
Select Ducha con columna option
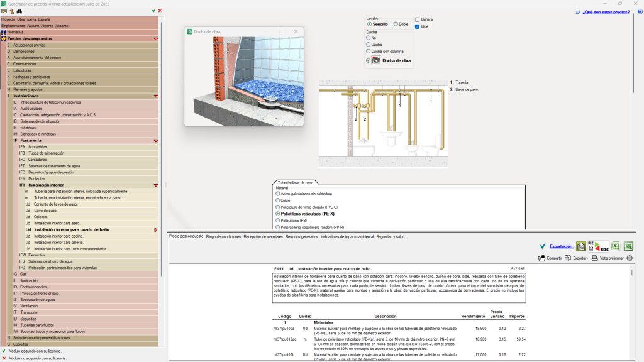pyautogui.click(x=369, y=52)
